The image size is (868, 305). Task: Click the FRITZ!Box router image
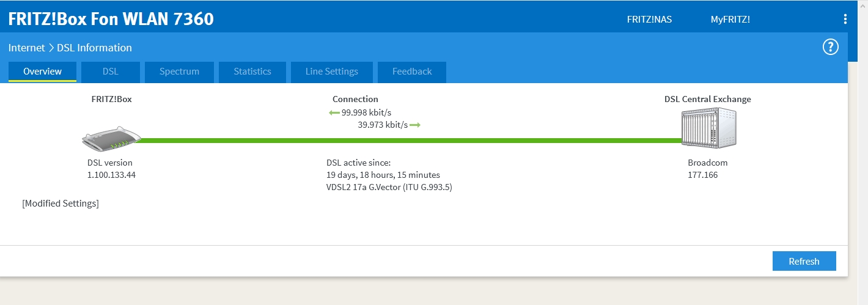[x=111, y=140]
